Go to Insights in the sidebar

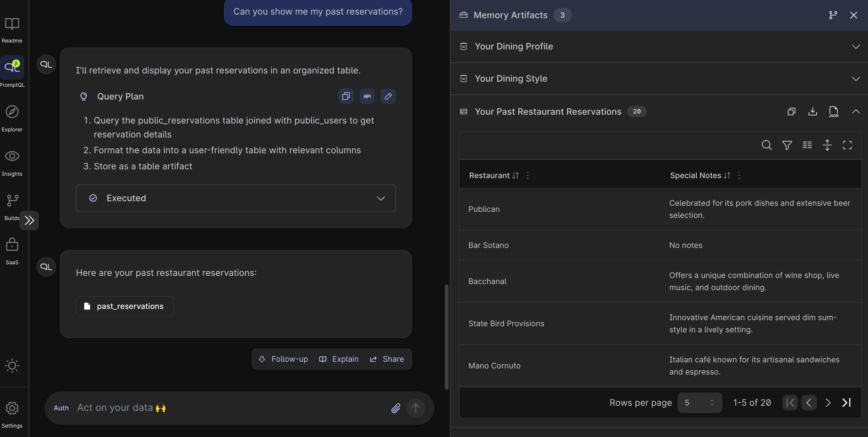[x=12, y=162]
